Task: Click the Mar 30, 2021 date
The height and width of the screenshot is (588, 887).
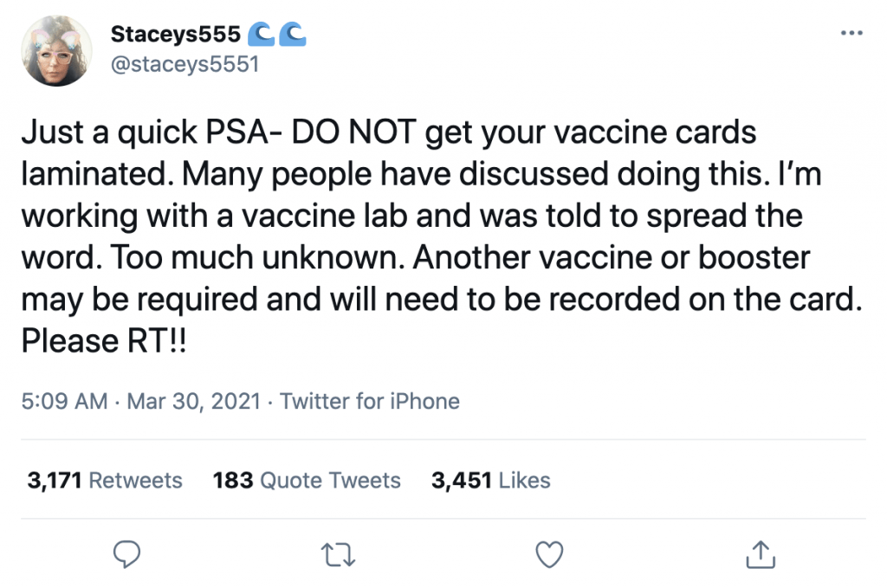Action: click(196, 402)
